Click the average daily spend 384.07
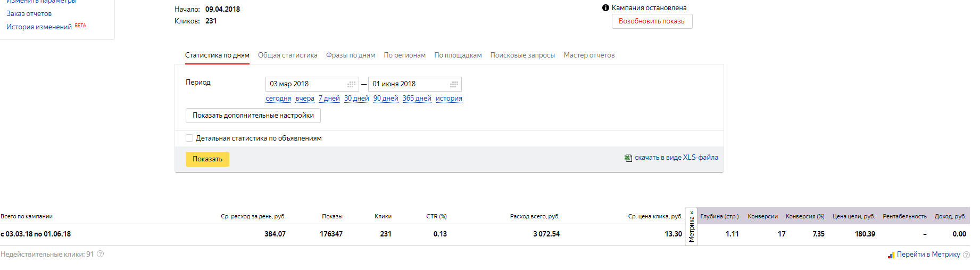Image resolution: width=980 pixels, height=270 pixels. [275, 234]
